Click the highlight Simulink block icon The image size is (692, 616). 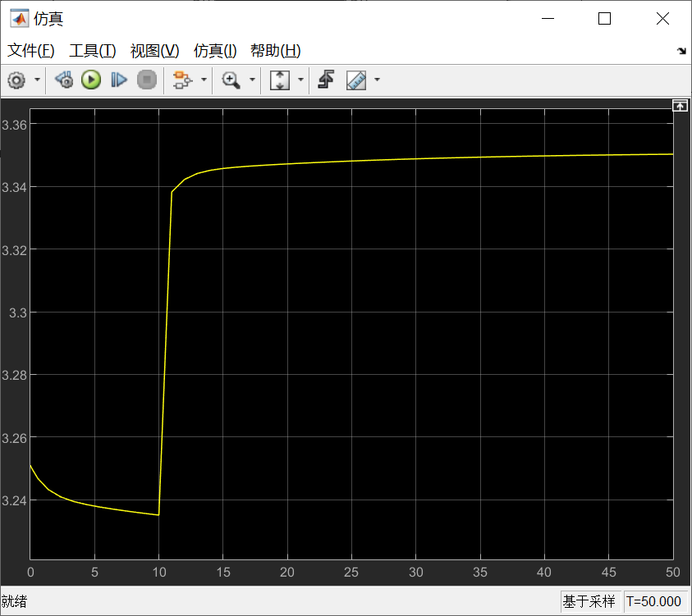[182, 80]
